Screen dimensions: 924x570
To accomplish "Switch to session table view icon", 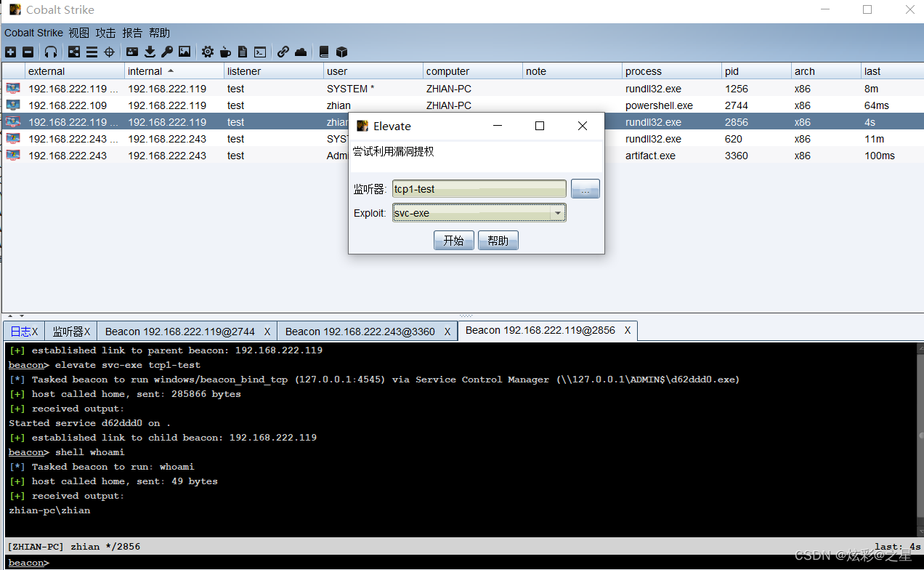I will point(92,52).
